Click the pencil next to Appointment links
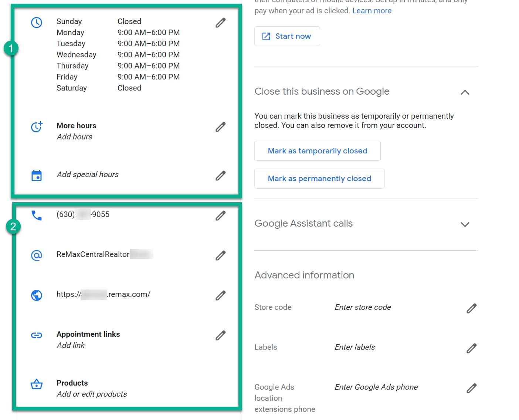519x420 pixels. click(221, 335)
